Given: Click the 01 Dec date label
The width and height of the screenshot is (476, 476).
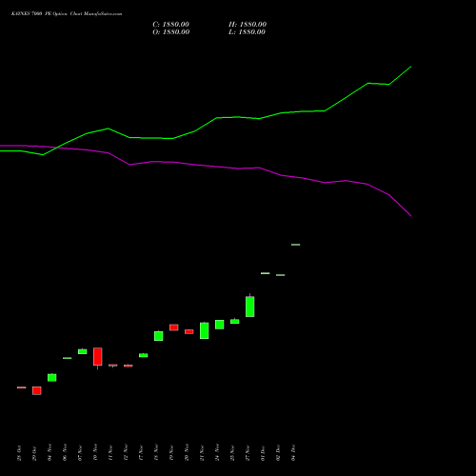Looking at the screenshot, I should (263, 453).
